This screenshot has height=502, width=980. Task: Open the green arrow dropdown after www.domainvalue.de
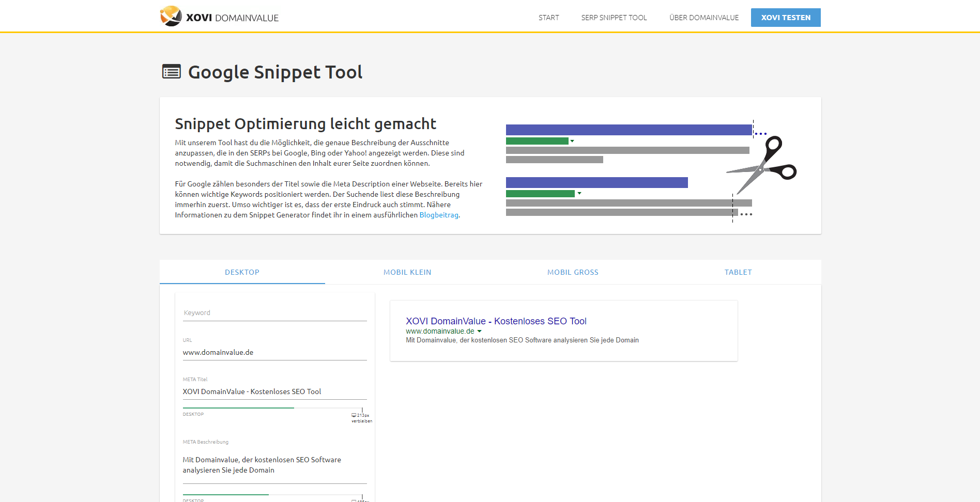point(480,331)
